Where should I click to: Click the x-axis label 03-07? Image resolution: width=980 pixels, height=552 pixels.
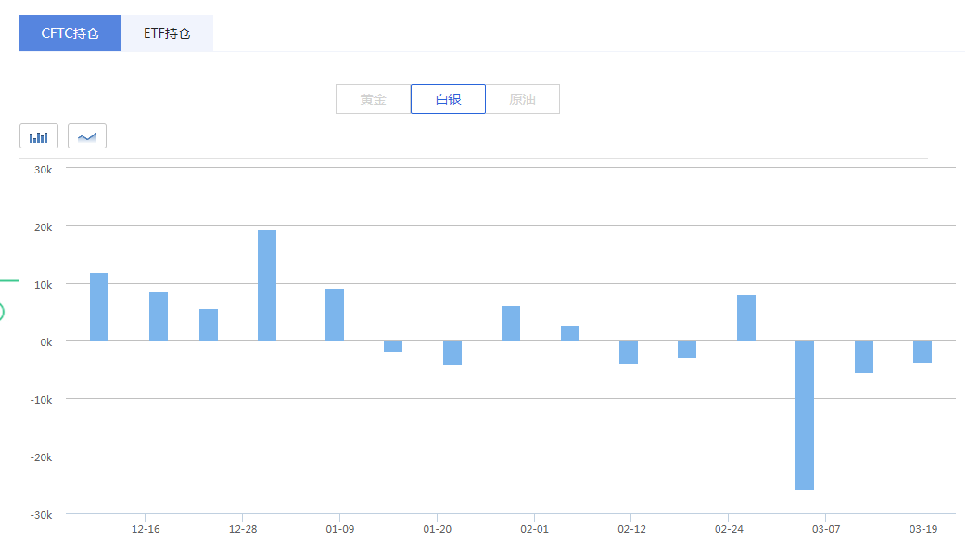826,529
